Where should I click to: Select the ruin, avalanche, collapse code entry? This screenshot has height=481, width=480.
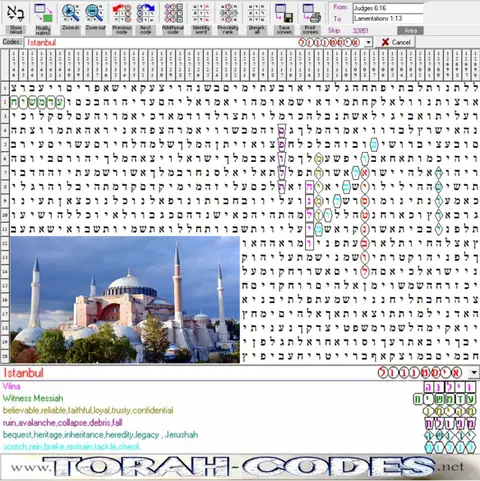point(63,423)
